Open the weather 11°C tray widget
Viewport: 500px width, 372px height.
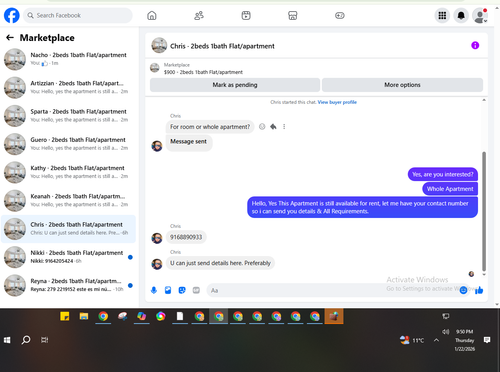(412, 340)
